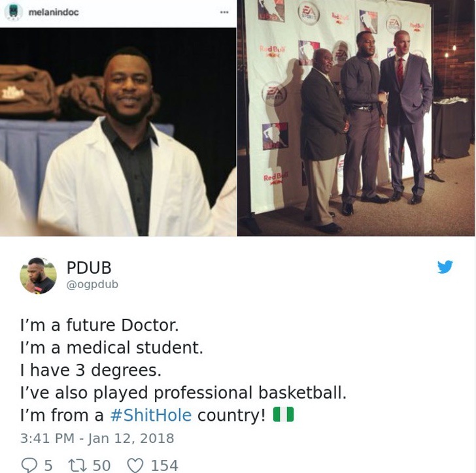Visit the @ogpdub handle
Screen dimensions: 476x473
92,285
